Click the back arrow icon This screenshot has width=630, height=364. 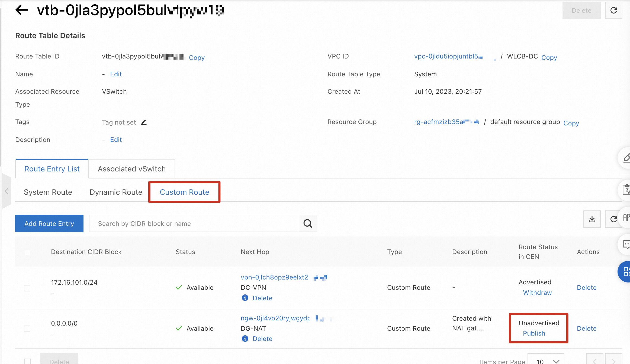[22, 10]
